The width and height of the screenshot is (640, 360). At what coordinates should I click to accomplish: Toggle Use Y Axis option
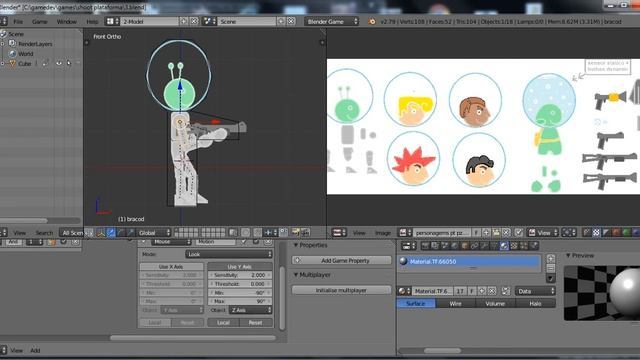(240, 267)
